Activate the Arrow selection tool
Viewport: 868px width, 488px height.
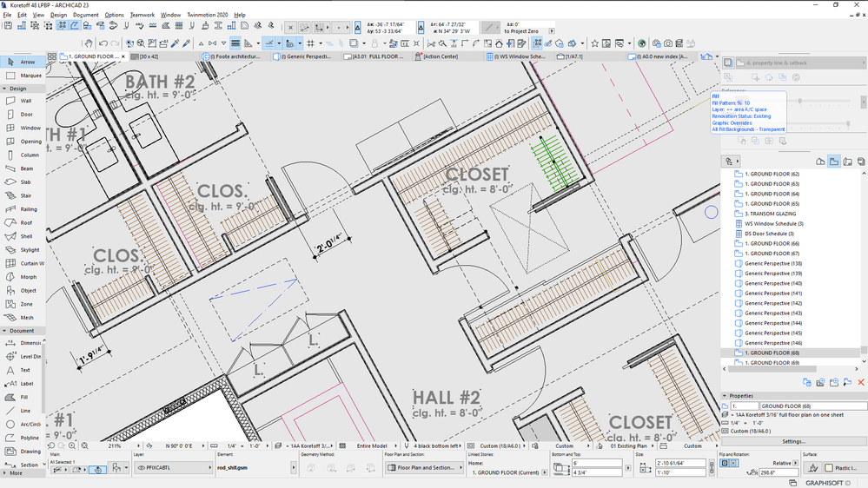(22, 62)
